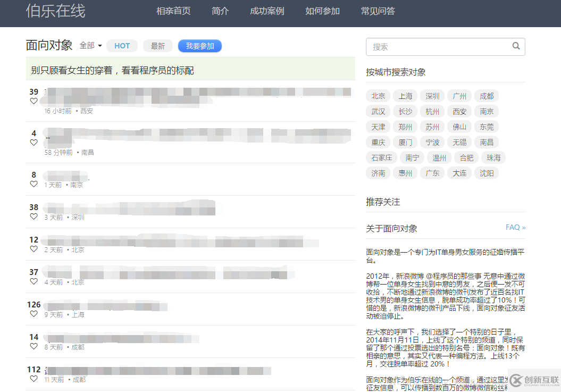
Task: Filter by city 南昌
Action: click(487, 142)
